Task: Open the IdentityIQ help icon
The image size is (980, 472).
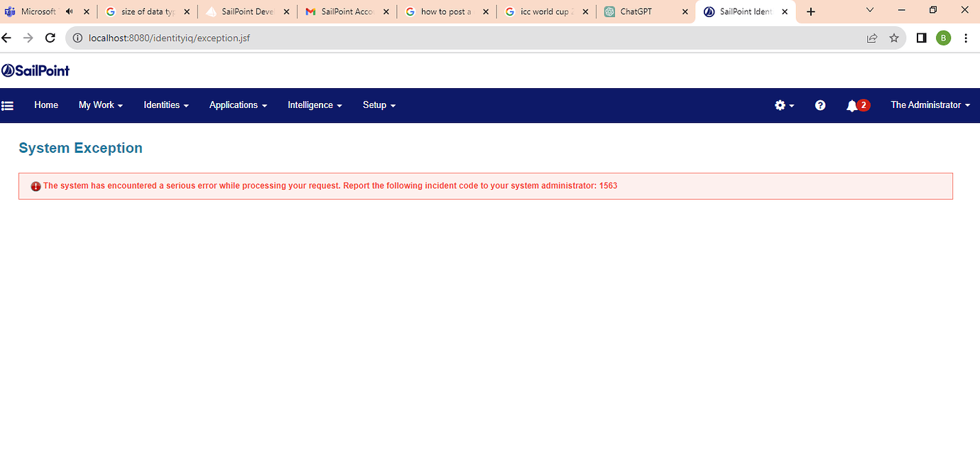Action: coord(820,105)
